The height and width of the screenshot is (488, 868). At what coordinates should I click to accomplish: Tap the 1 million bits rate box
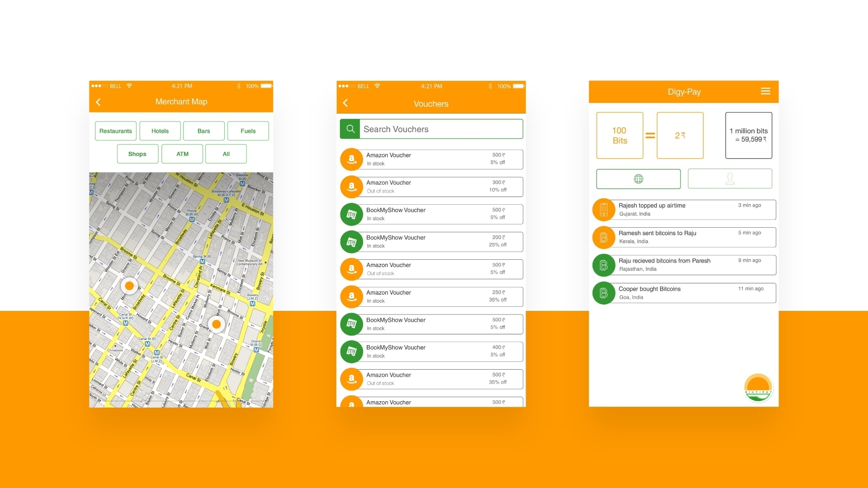pos(748,135)
